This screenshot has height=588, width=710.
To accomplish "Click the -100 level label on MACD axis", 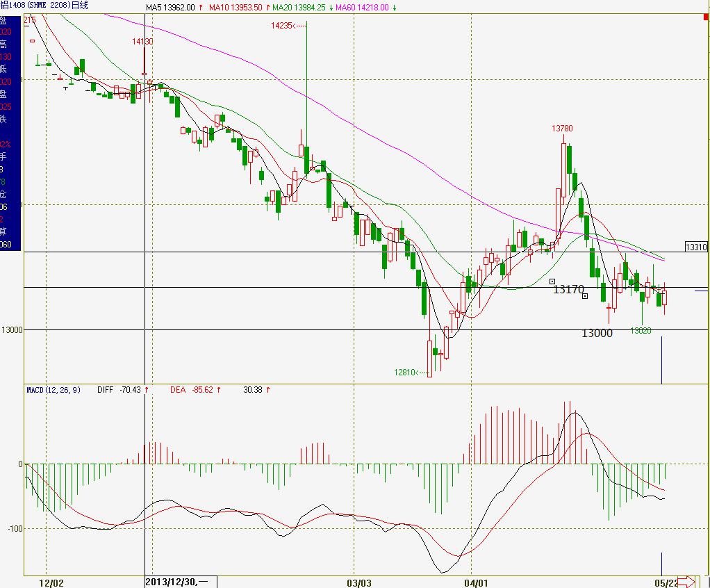I will (x=15, y=529).
